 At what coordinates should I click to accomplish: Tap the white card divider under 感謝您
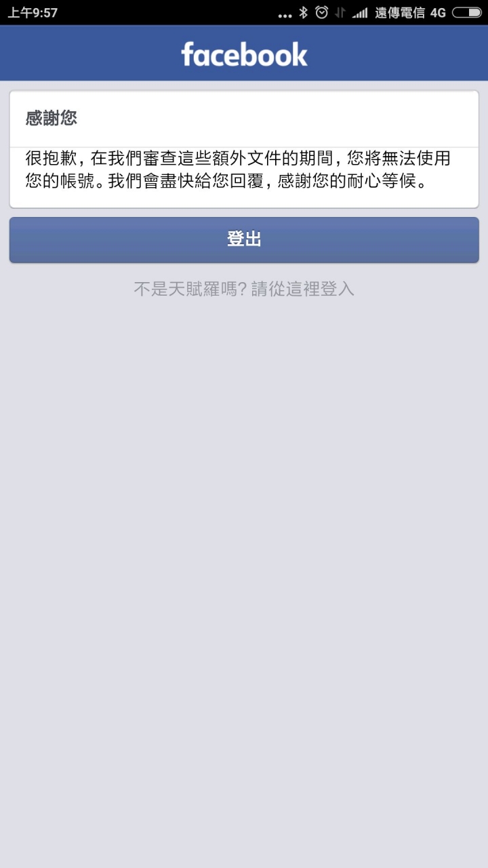click(x=244, y=147)
